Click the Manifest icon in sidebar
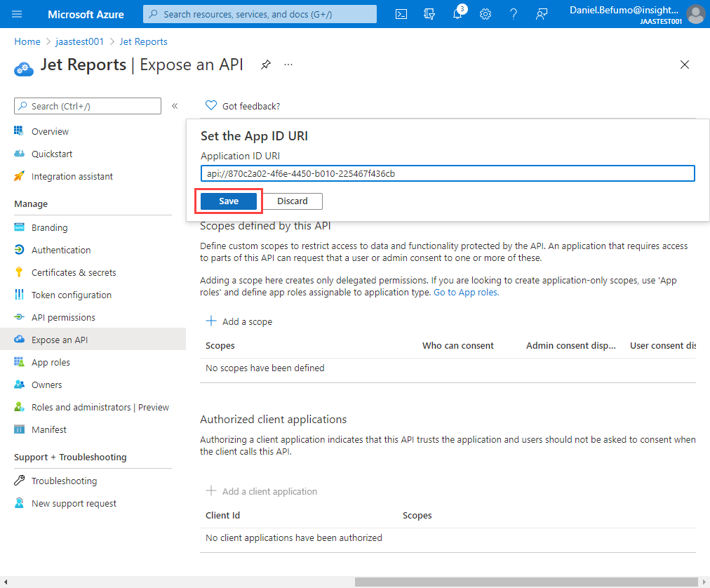Image resolution: width=710 pixels, height=588 pixels. click(19, 429)
